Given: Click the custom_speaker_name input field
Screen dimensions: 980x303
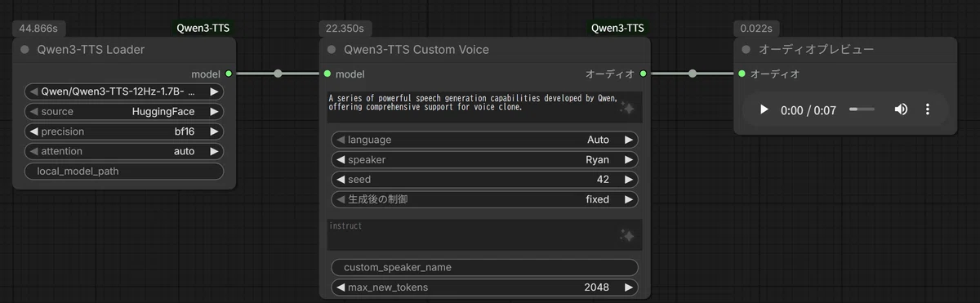Looking at the screenshot, I should pos(484,267).
